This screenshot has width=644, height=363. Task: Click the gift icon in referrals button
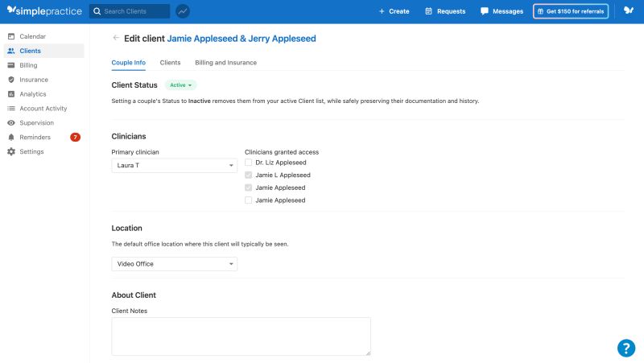tap(540, 11)
